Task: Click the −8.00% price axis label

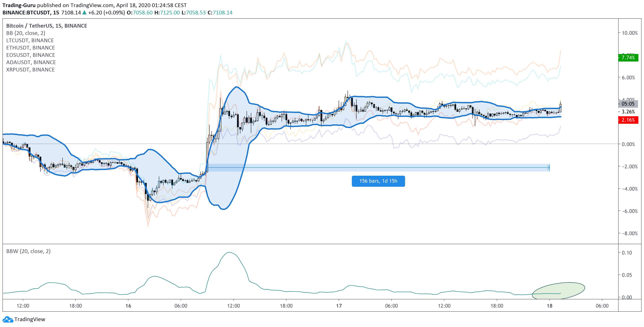Action: (x=630, y=233)
